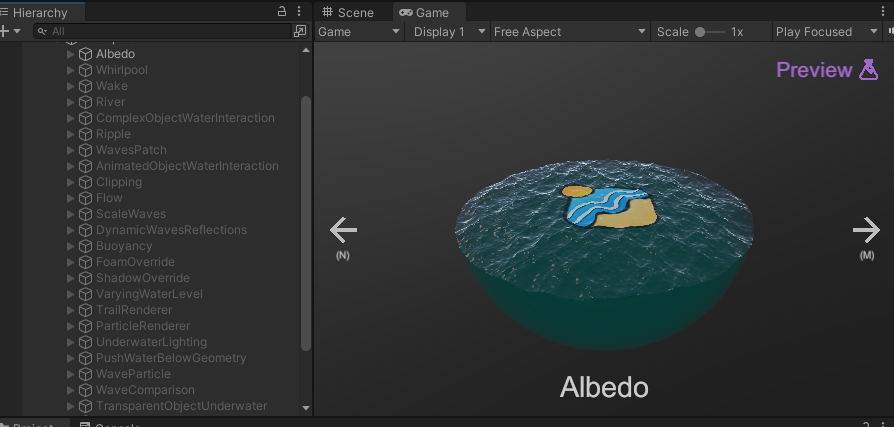This screenshot has width=894, height=427.
Task: Click the cube icon next to Whirlpool
Action: coord(86,70)
